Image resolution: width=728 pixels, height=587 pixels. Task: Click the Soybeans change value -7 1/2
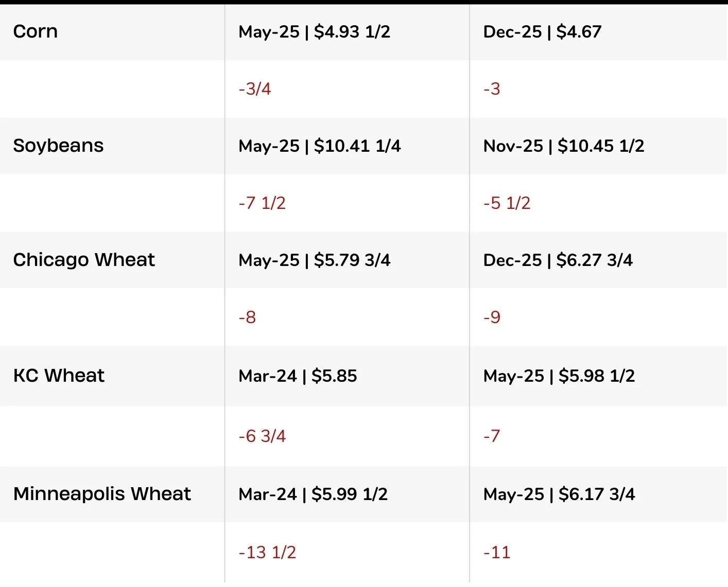point(262,203)
